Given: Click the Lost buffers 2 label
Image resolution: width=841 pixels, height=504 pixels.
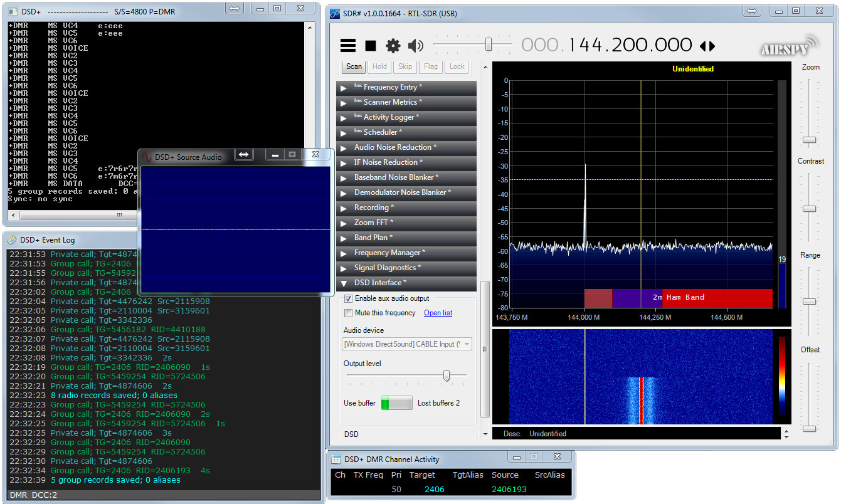Looking at the screenshot, I should (438, 403).
